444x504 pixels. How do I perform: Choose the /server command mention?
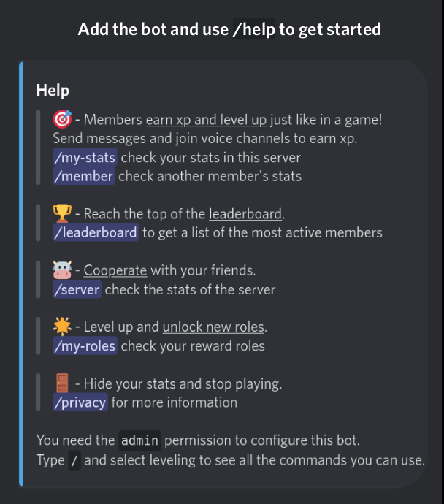[x=77, y=289]
